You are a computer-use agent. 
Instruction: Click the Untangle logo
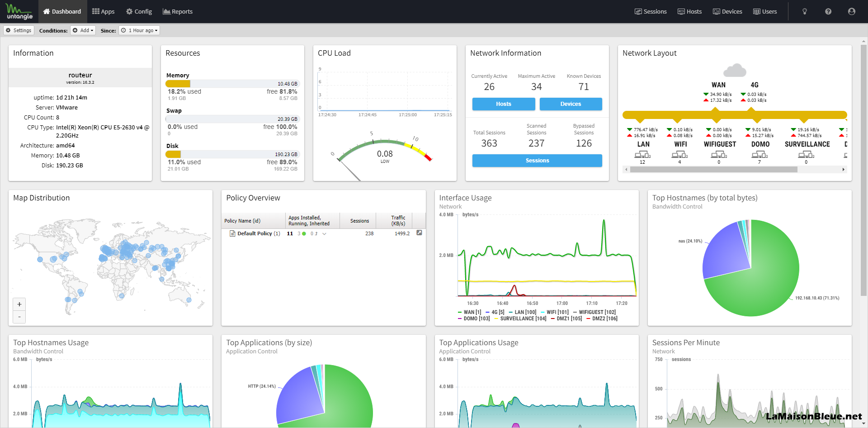coord(19,11)
